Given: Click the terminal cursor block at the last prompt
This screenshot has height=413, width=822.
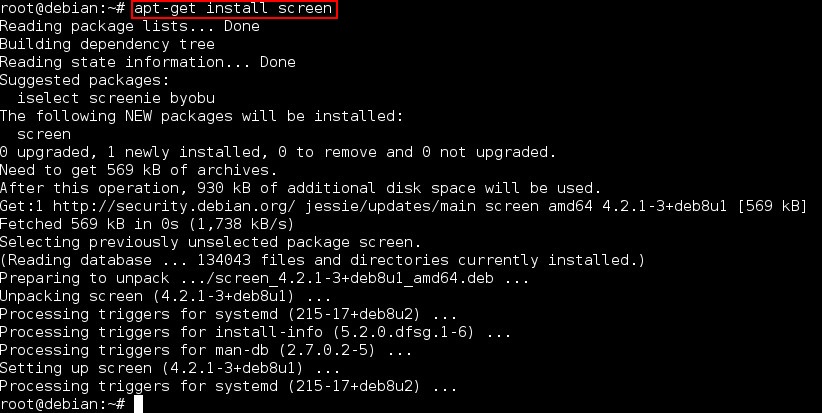Looking at the screenshot, I should (139, 404).
